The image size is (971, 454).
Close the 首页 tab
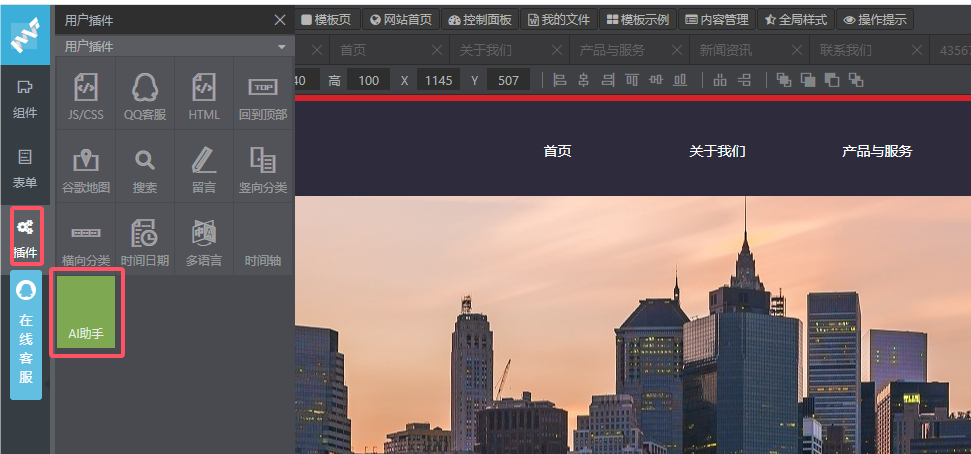click(437, 50)
